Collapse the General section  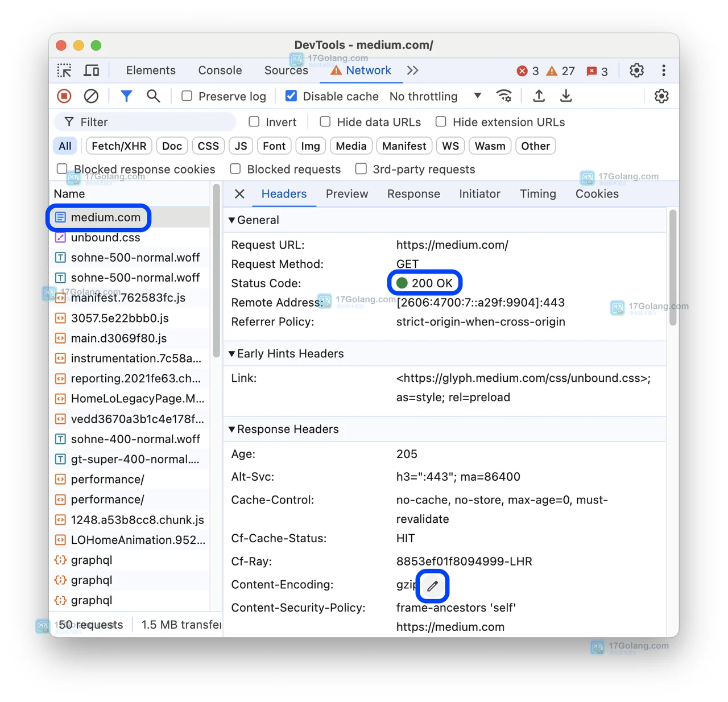(x=231, y=220)
